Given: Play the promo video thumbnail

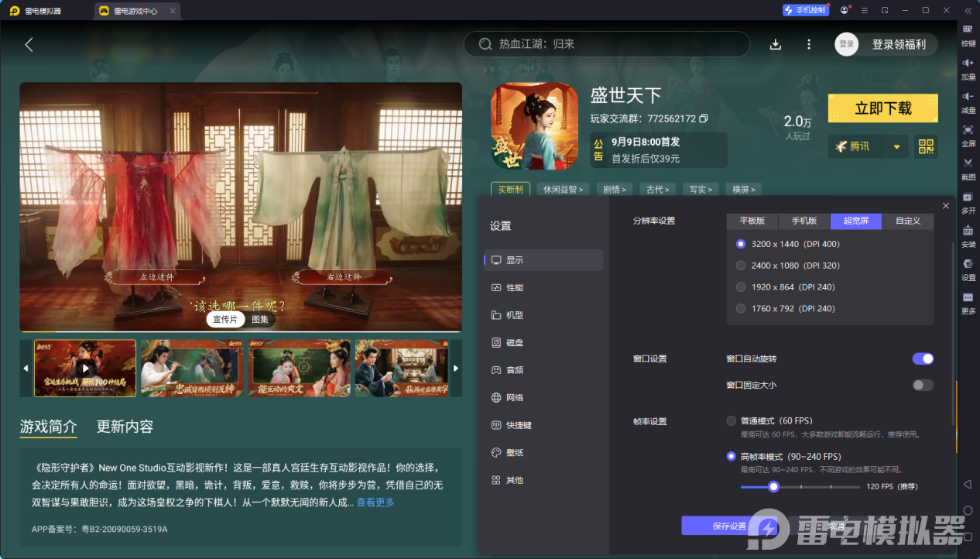Looking at the screenshot, I should coord(85,368).
